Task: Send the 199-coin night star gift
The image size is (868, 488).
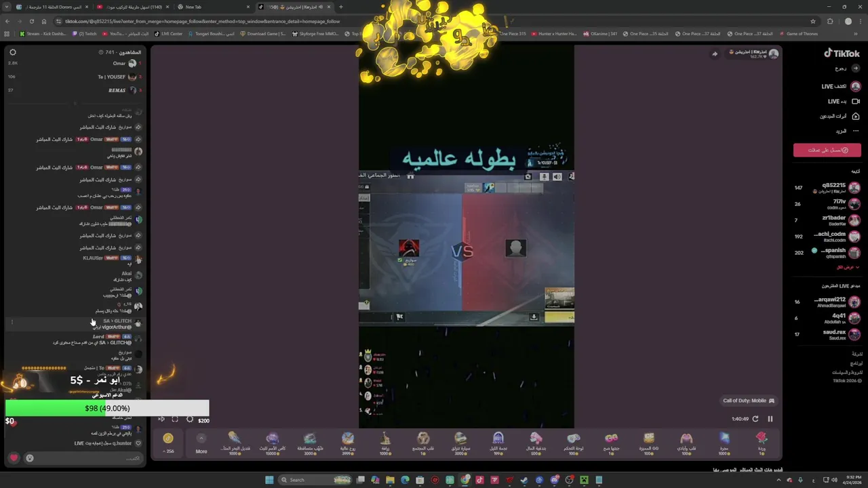Action: tap(498, 443)
